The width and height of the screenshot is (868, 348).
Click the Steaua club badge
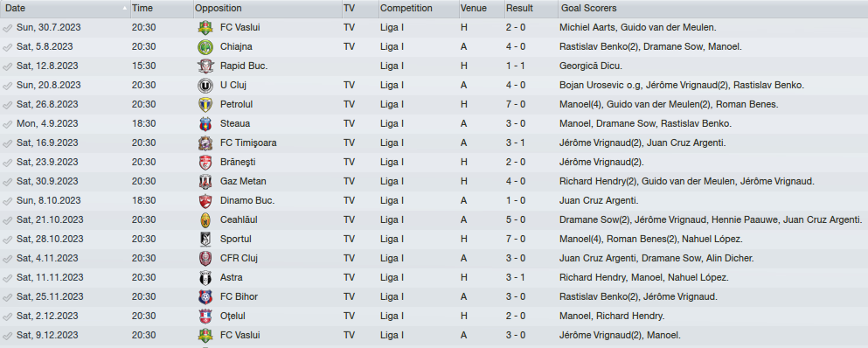point(205,123)
